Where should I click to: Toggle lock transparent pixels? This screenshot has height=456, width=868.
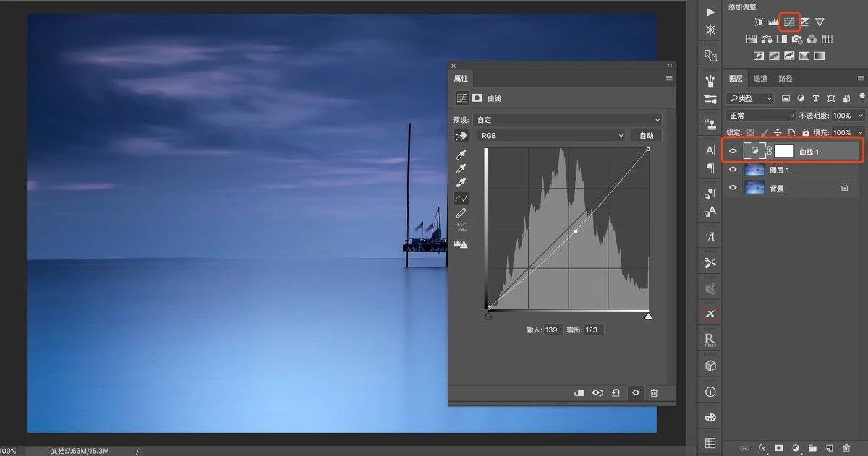click(x=750, y=132)
